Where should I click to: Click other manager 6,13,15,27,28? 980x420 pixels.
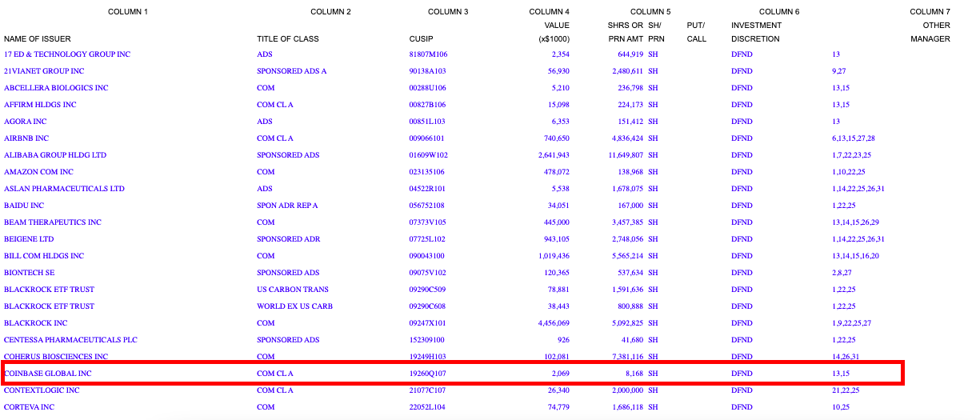pos(854,138)
